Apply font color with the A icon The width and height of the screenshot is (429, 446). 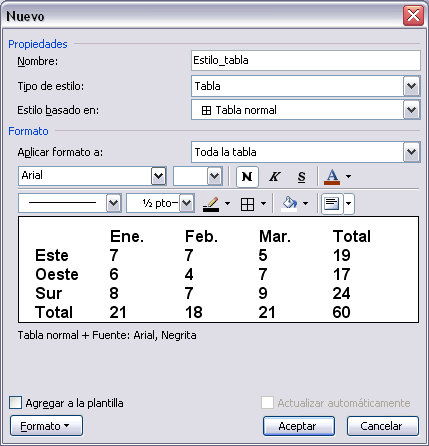(x=332, y=176)
